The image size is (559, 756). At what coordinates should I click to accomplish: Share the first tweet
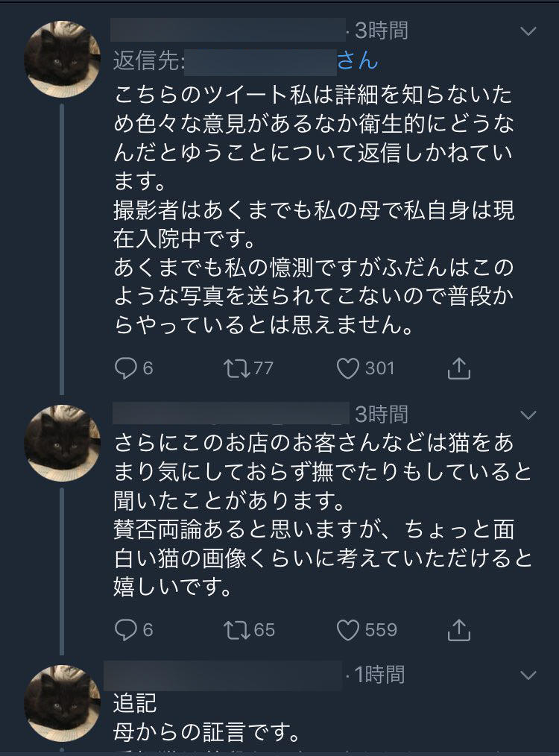point(459,368)
